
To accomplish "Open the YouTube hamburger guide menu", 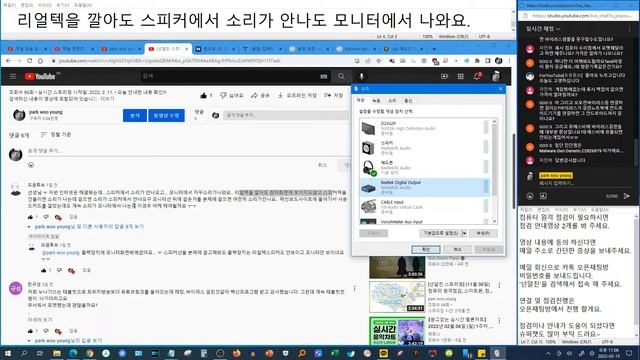I will point(13,76).
